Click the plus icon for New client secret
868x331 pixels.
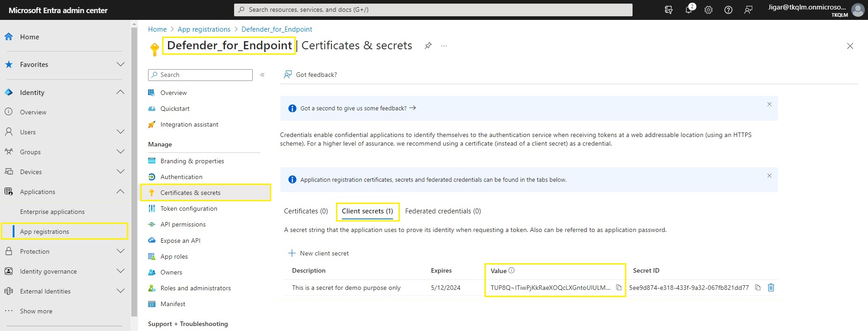tap(292, 253)
